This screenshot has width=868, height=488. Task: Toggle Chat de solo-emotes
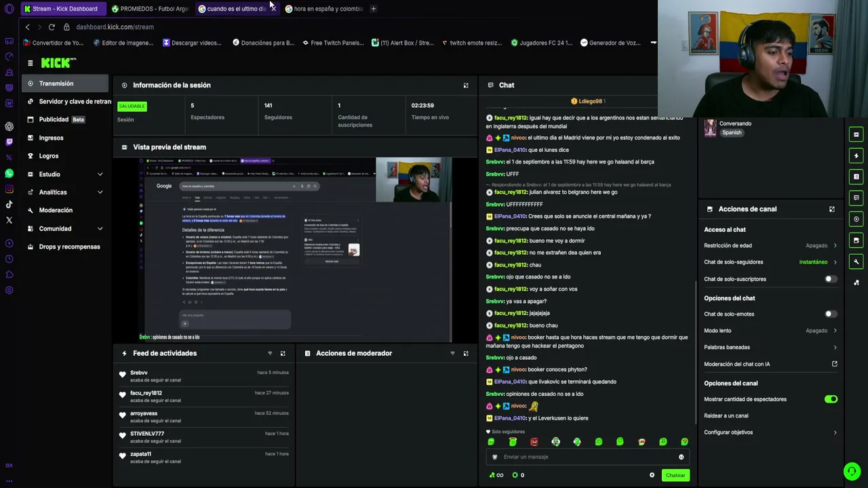point(831,314)
